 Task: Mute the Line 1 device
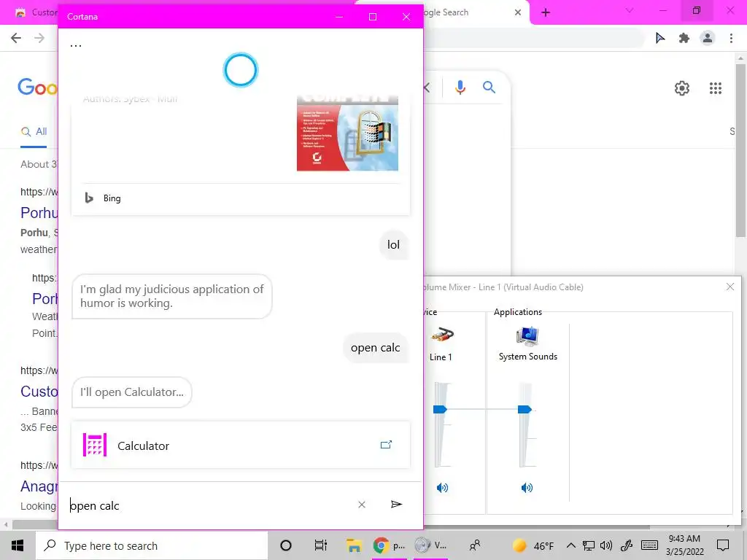point(442,488)
